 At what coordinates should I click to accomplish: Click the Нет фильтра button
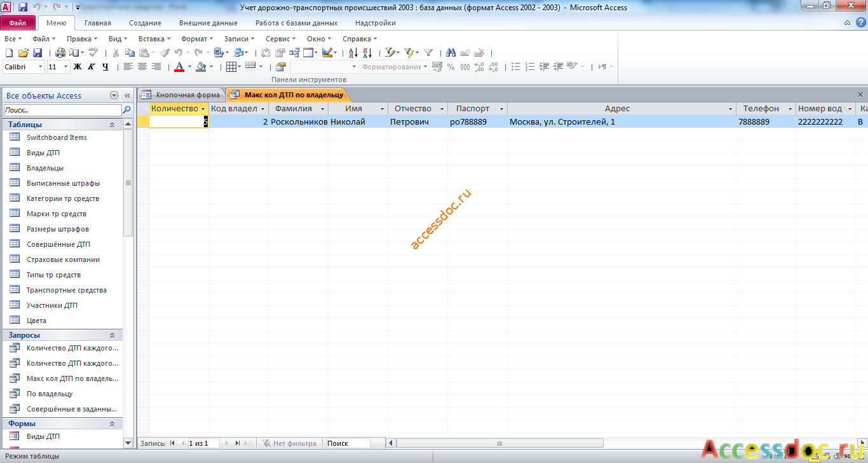coord(289,443)
